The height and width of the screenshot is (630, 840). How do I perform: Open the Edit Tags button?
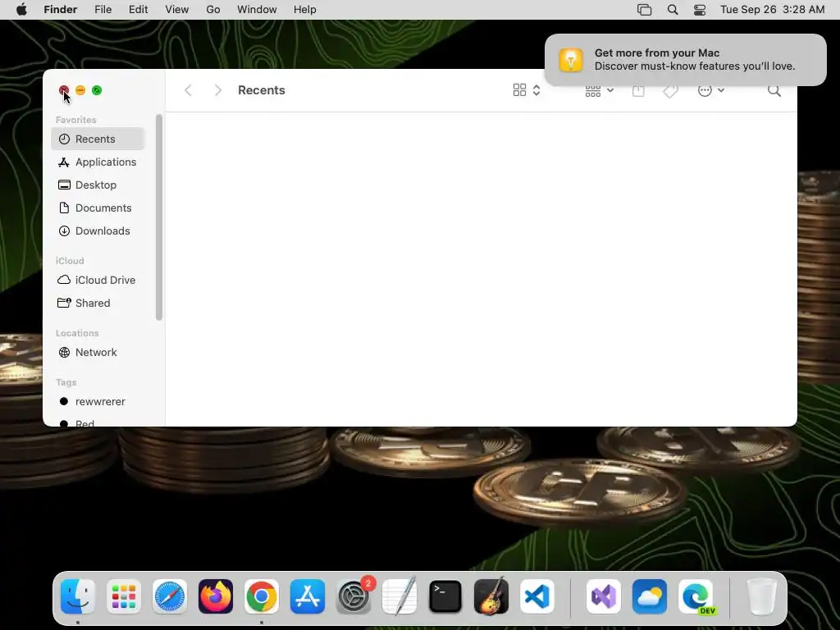[x=670, y=91]
